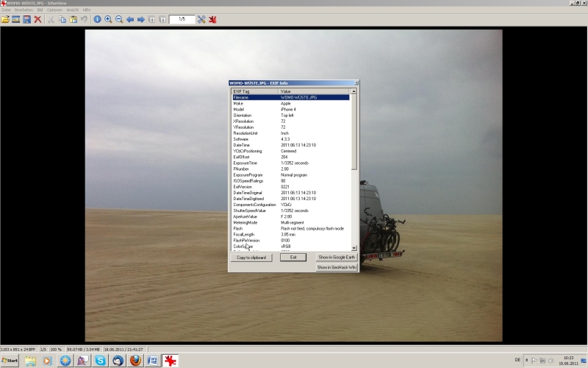The height and width of the screenshot is (368, 588).
Task: Click the EXIF list scroll down arrow
Action: point(354,248)
